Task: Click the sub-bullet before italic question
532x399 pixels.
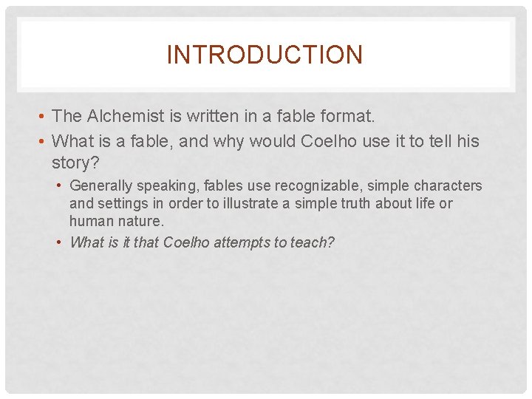Action: pos(59,242)
